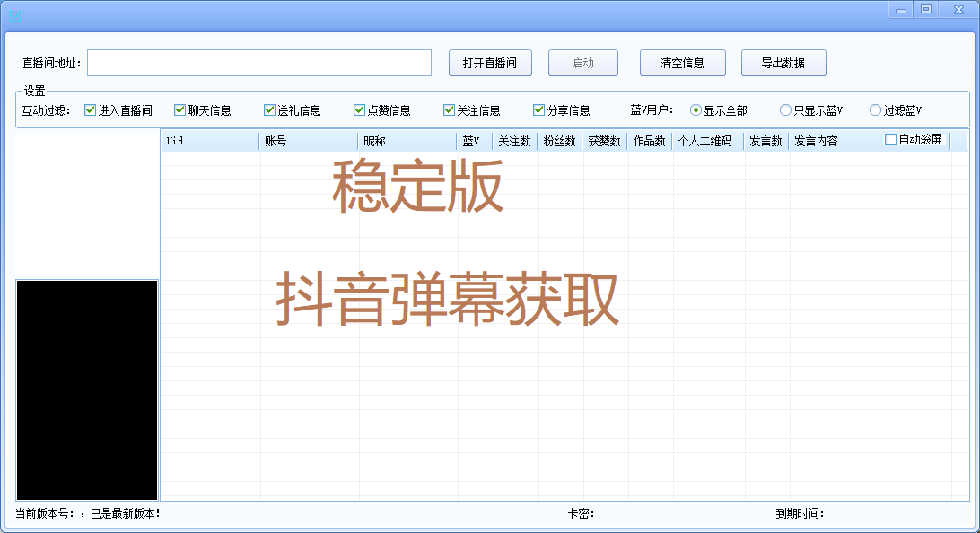Click the 打开直播间 button
980x533 pixels.
point(490,63)
